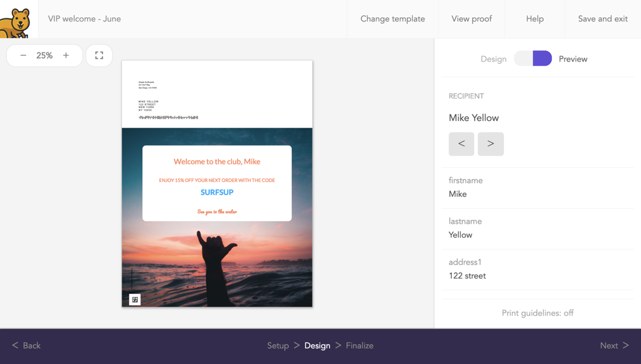Click the RECIPIENT section heading
The height and width of the screenshot is (364, 641).
pos(466,96)
